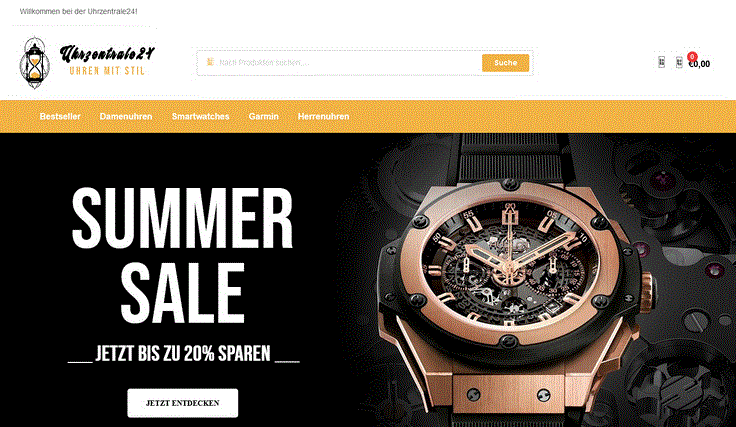Click the 'Jetzt bis zu 20% sparen' text
Image resolution: width=736 pixels, height=427 pixels.
(183, 354)
